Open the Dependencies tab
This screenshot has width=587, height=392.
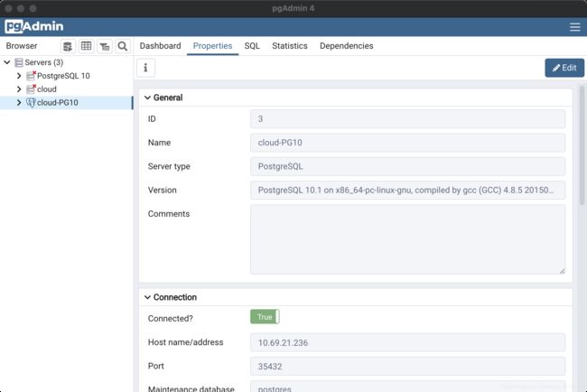click(346, 46)
